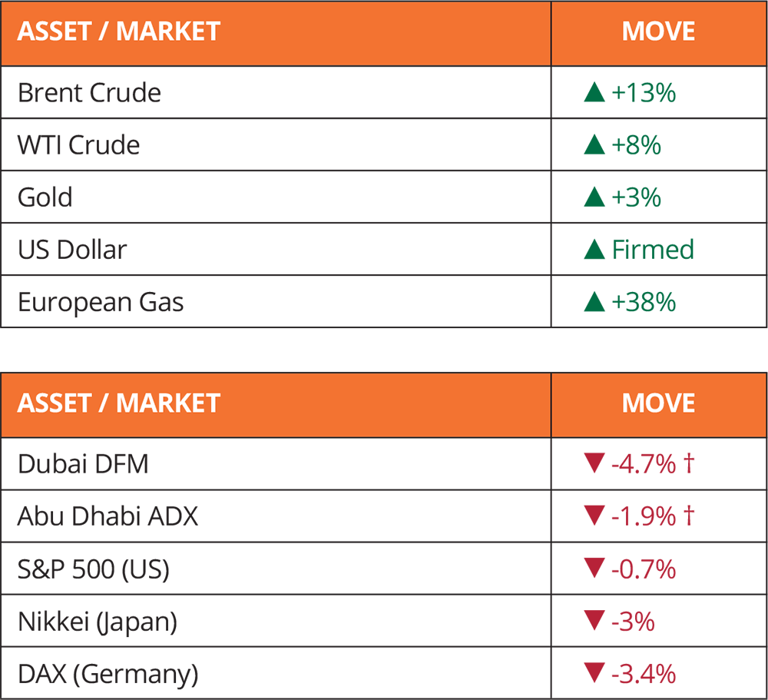Click the first red down-move badge

[642, 463]
